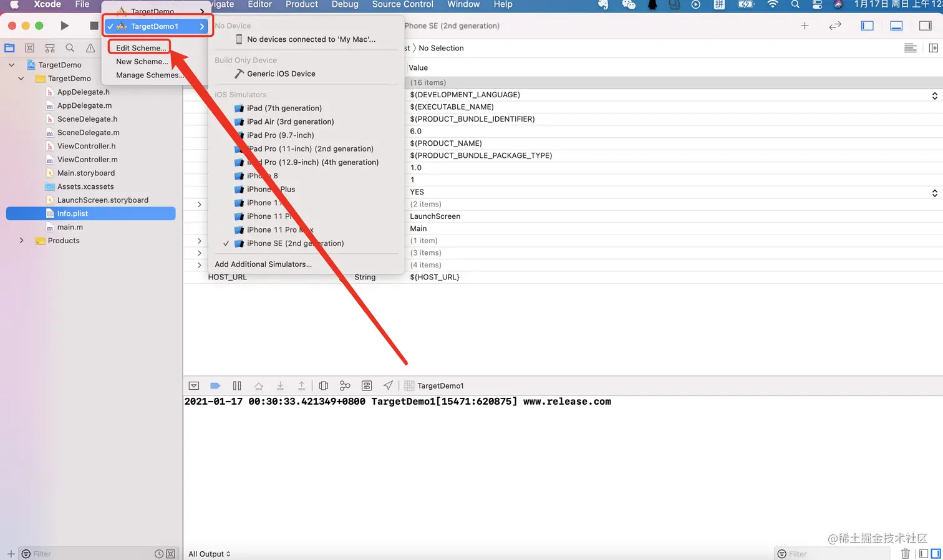Screen dimensions: 943x560
Task: Toggle the console pane view
Action: (936, 554)
